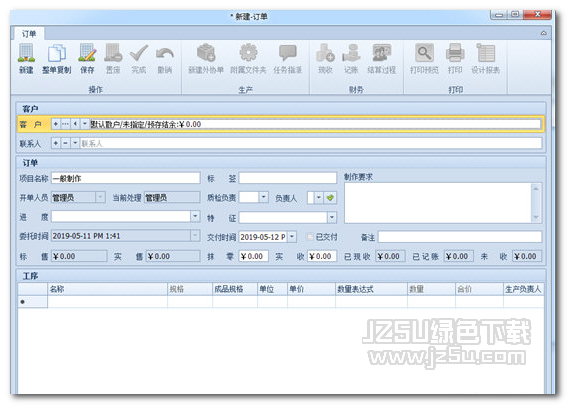
Task: Click the 已记账 amount field
Action: (459, 256)
